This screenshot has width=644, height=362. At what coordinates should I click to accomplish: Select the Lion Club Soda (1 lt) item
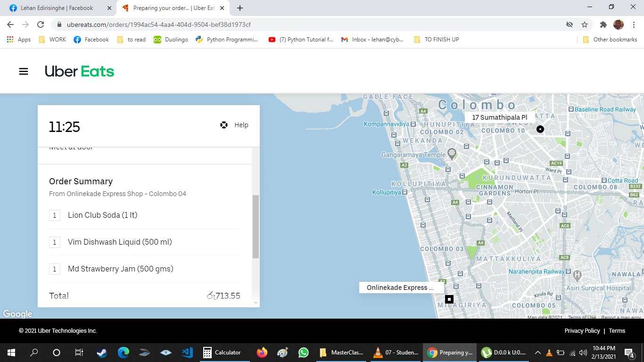(x=145, y=215)
